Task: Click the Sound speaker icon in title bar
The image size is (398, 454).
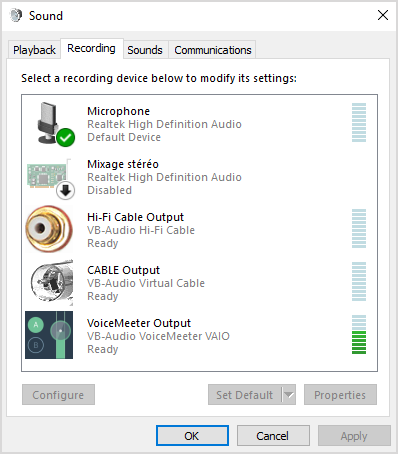Action: [16, 15]
